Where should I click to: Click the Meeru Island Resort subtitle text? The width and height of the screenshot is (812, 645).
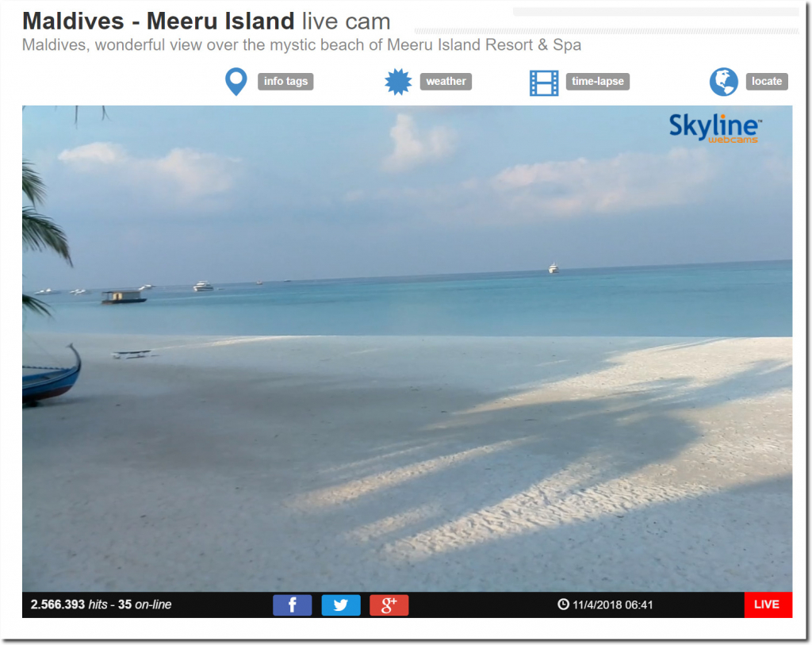301,45
